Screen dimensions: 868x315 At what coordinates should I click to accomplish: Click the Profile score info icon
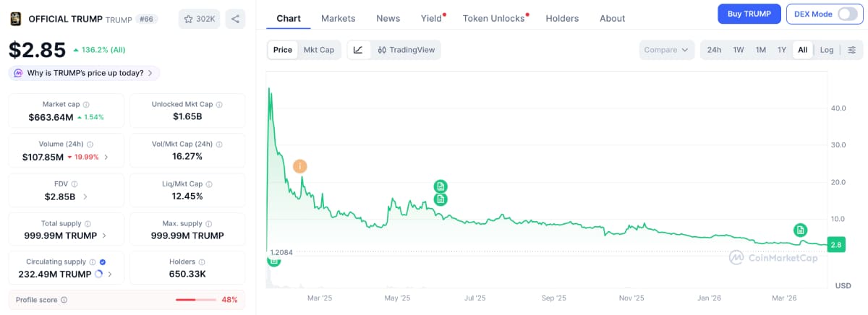[64, 300]
